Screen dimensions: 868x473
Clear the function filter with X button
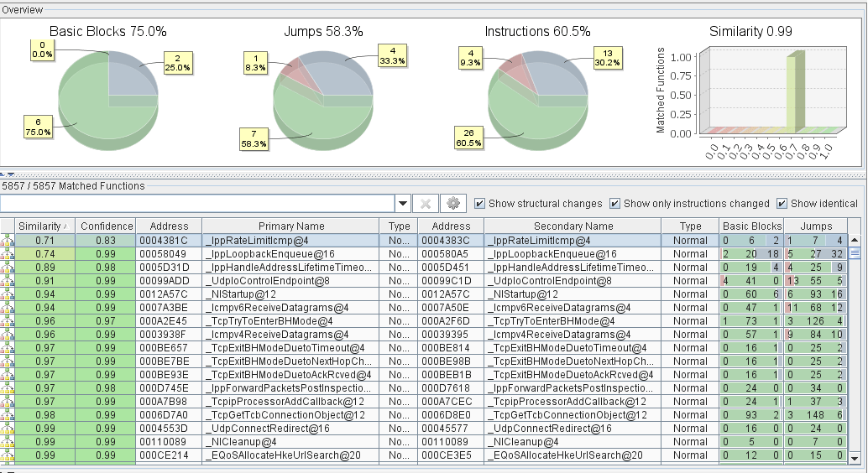tap(426, 204)
